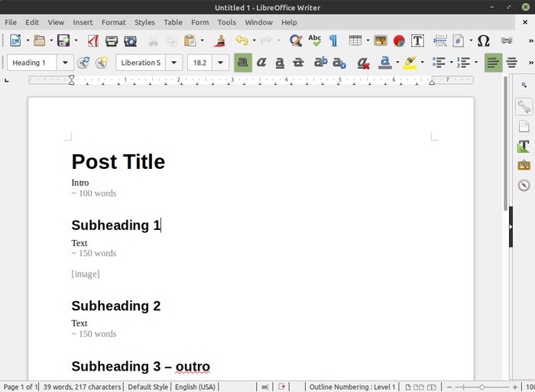Open the bullet list style dropdown arrow

pos(452,63)
